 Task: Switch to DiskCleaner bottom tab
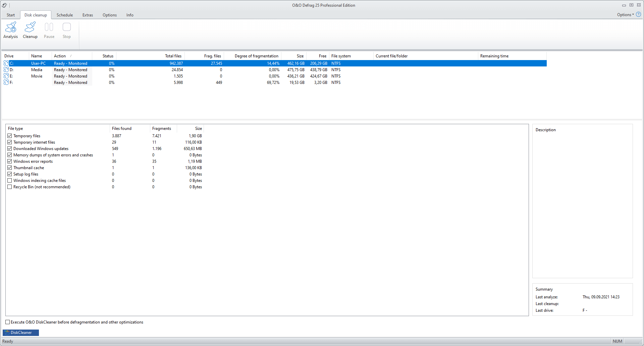point(21,332)
